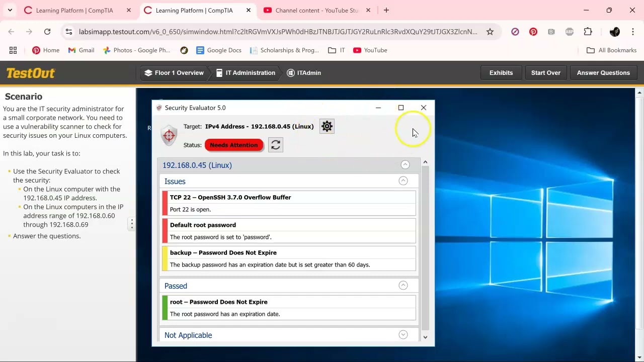Collapse the 192.168.0.45 (Linux) section
Screen dimensions: 644x362
click(x=405, y=165)
